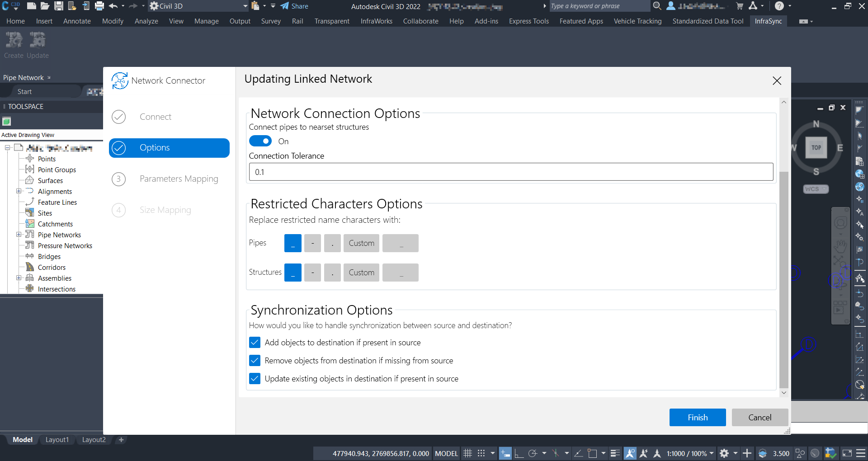
Task: Turn off Connect pipes to nearest structures switch
Action: pos(260,141)
